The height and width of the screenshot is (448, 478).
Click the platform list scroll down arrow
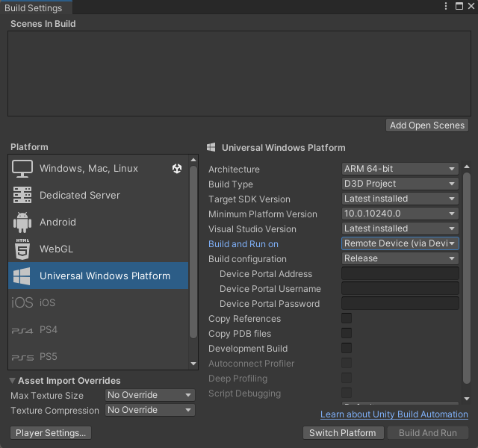click(x=193, y=364)
